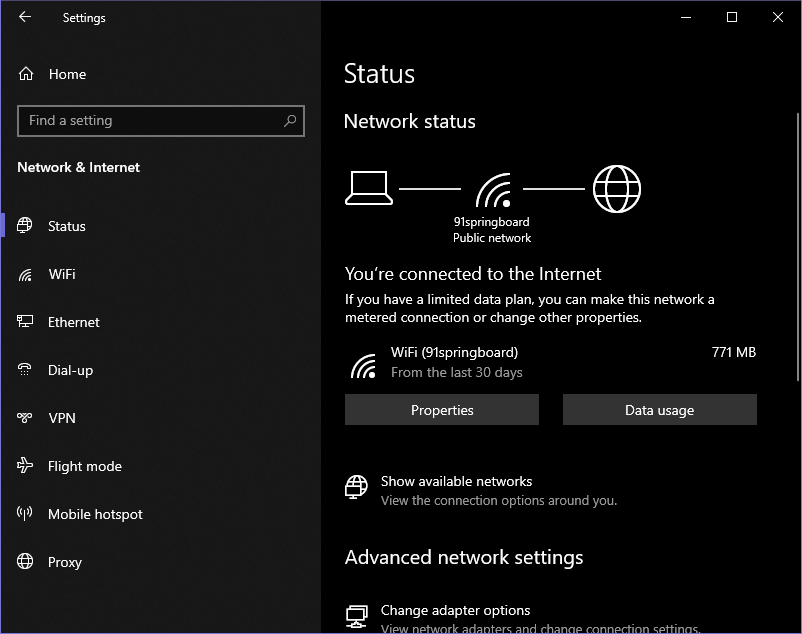Maximize the Settings window
The width and height of the screenshot is (802, 634).
[732, 17]
